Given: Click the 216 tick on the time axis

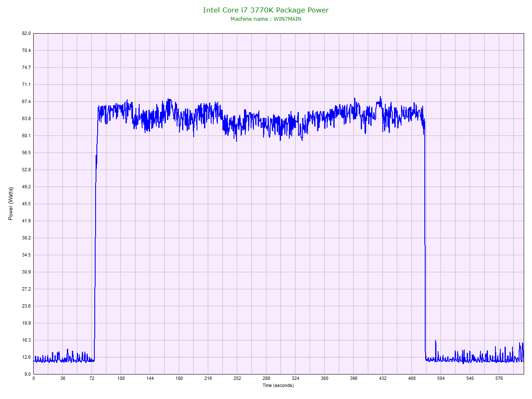Looking at the screenshot, I should pos(208,378).
